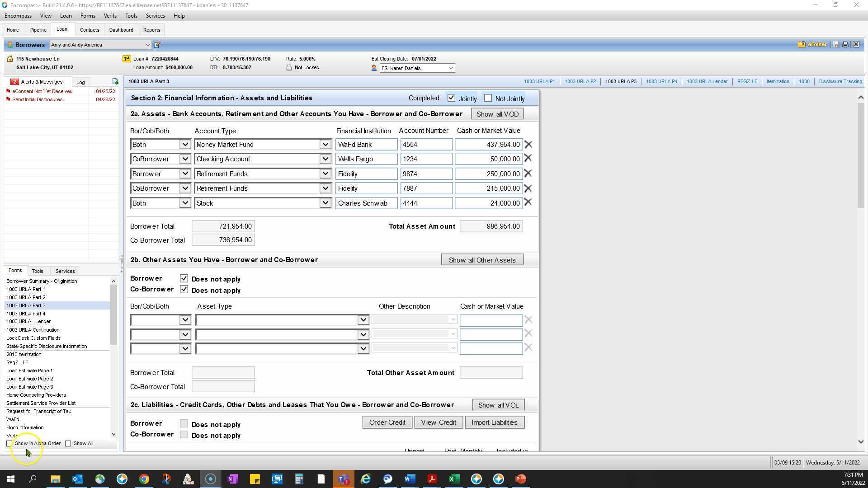Click the add alert icon beside Log
This screenshot has height=488, width=868.
click(x=115, y=82)
